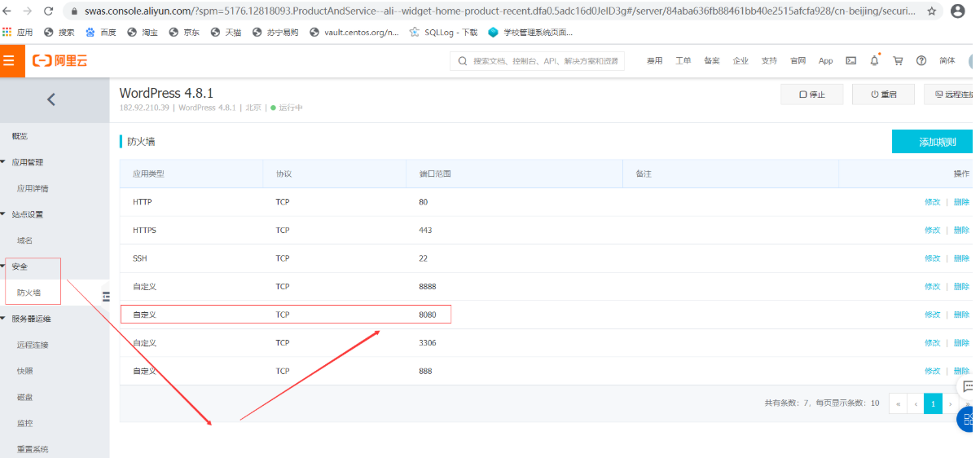
Task: Open the shopping cart icon
Action: point(899,60)
